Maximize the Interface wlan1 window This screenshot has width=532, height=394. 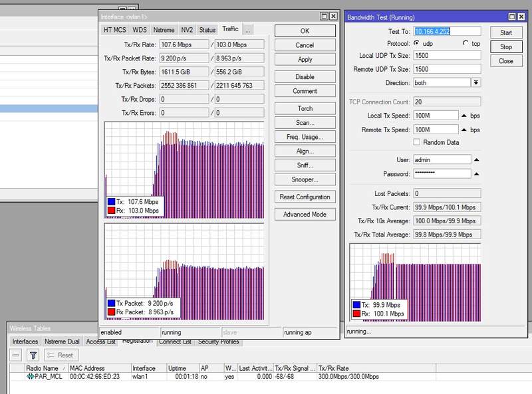[x=323, y=16]
